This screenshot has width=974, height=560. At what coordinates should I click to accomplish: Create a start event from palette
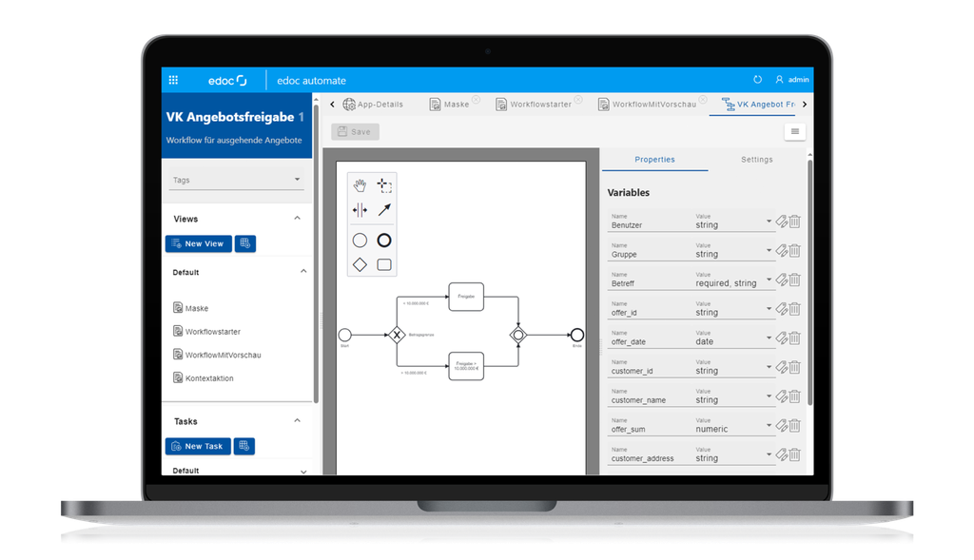[360, 241]
